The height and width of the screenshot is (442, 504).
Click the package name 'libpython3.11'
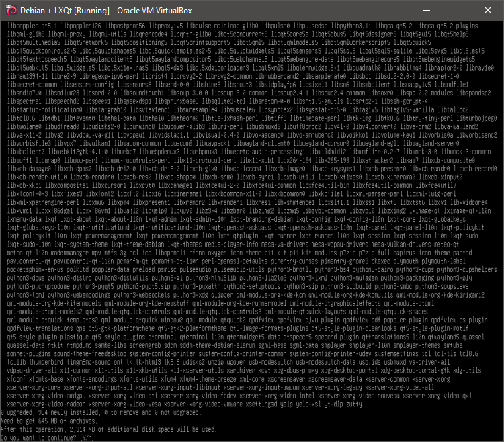pos(351,26)
